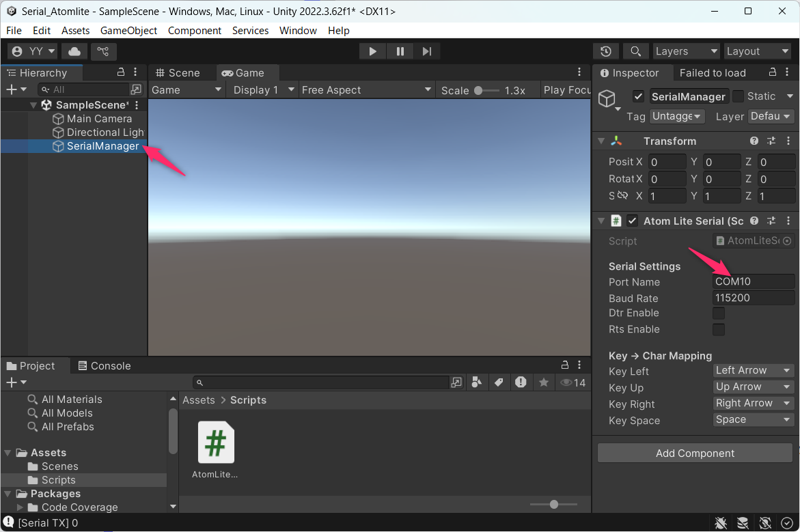Click the Project favorites star icon
This screenshot has height=532, width=800.
(x=544, y=382)
